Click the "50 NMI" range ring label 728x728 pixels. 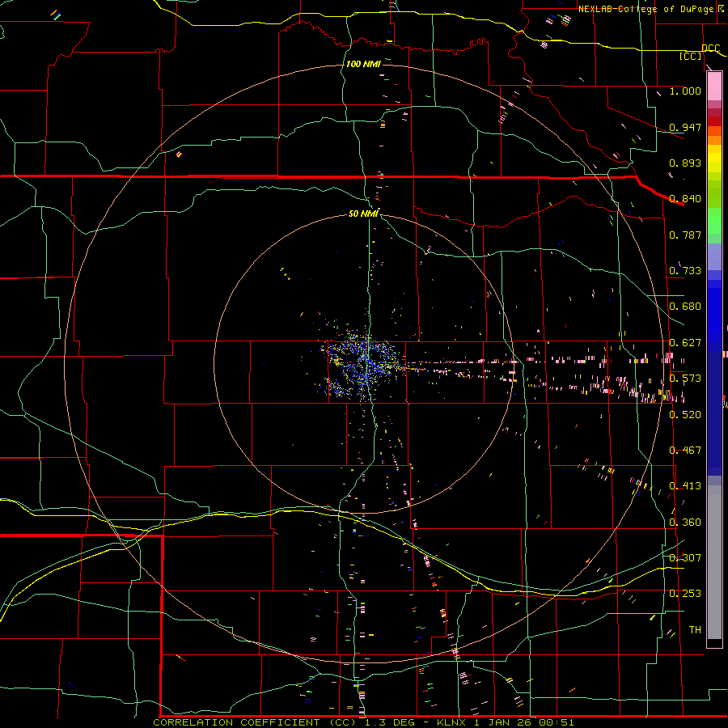click(363, 214)
